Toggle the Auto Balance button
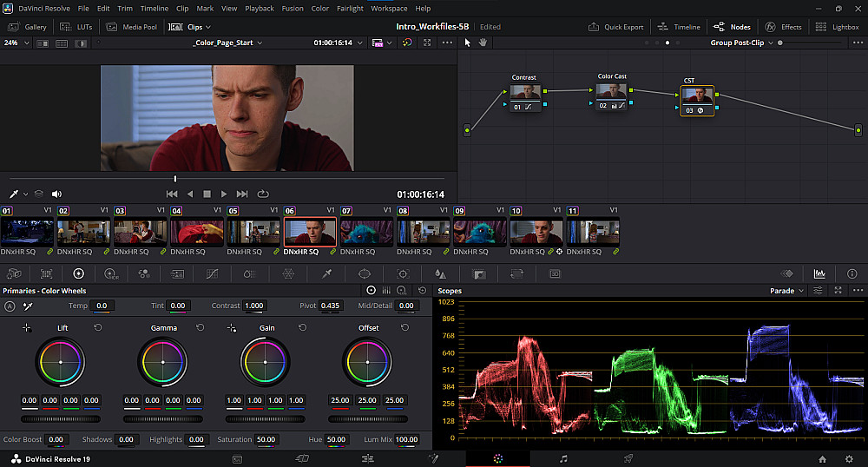Screen dimensions: 868x467 click(10, 306)
